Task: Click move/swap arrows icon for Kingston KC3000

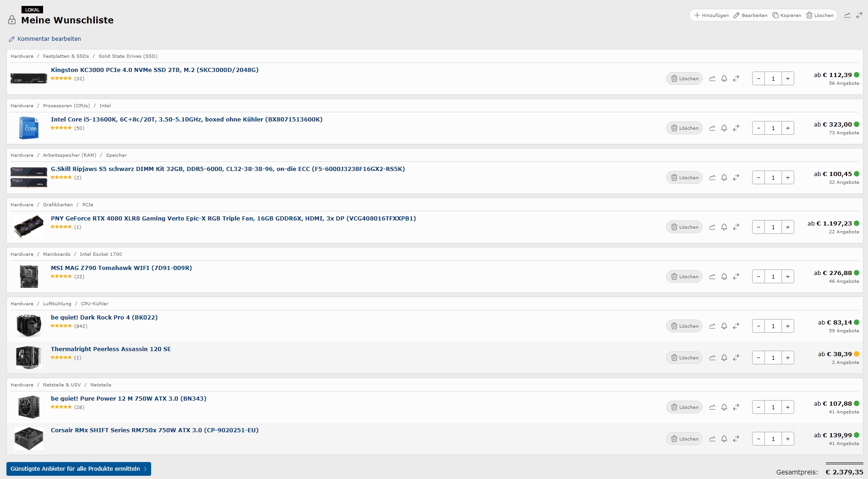Action: coord(736,78)
